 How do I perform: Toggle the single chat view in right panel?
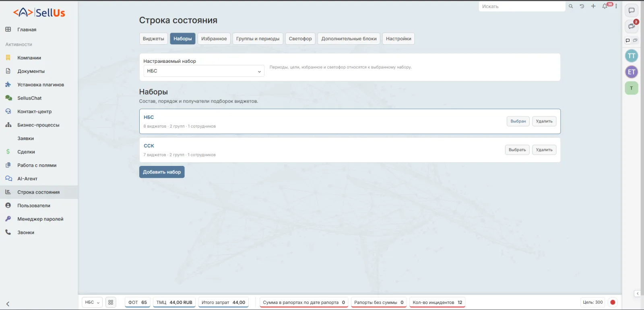(627, 40)
